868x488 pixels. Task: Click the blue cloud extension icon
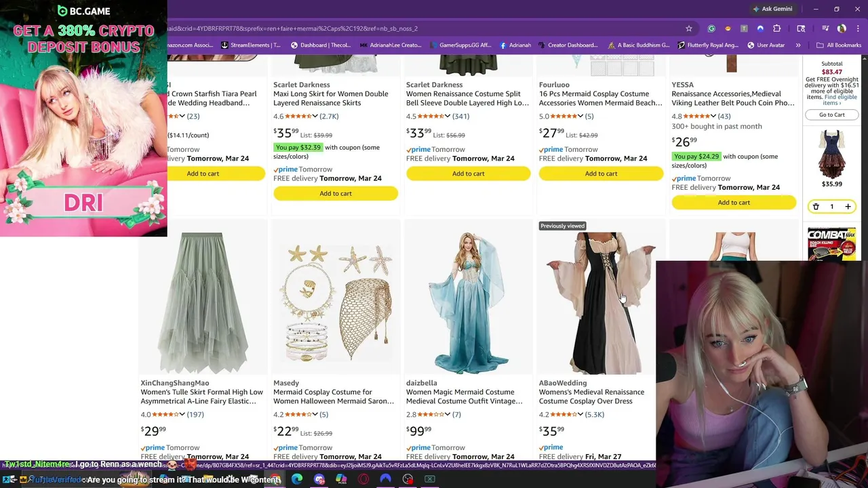760,28
